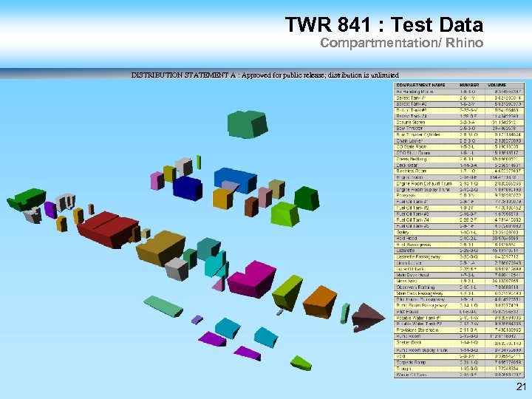Click the 'Trough' row name

point(403,369)
